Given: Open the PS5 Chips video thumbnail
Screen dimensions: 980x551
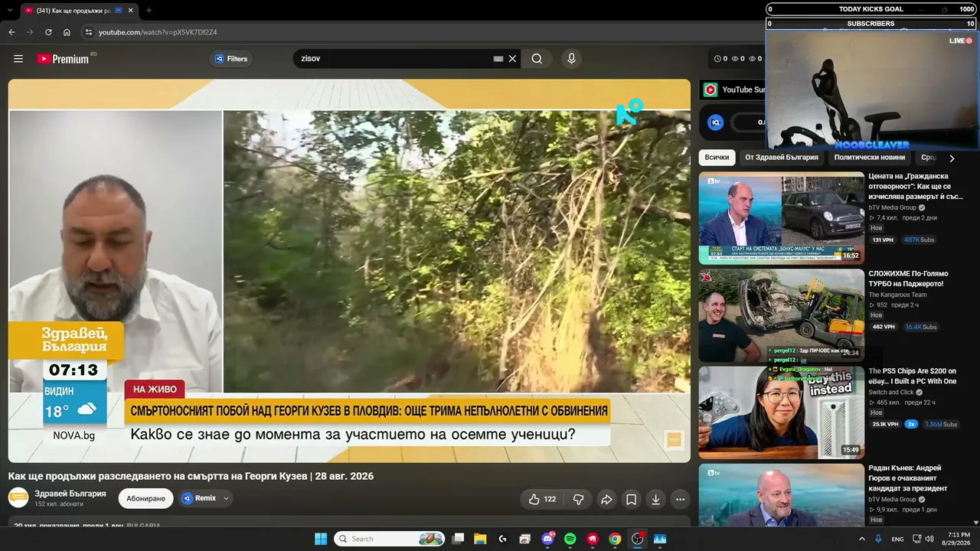Looking at the screenshot, I should 781,412.
